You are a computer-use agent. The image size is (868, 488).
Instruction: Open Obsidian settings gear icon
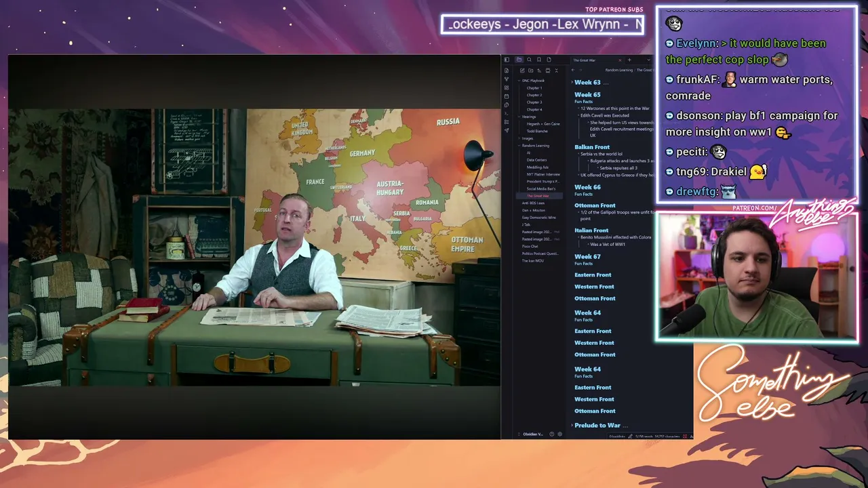click(560, 434)
